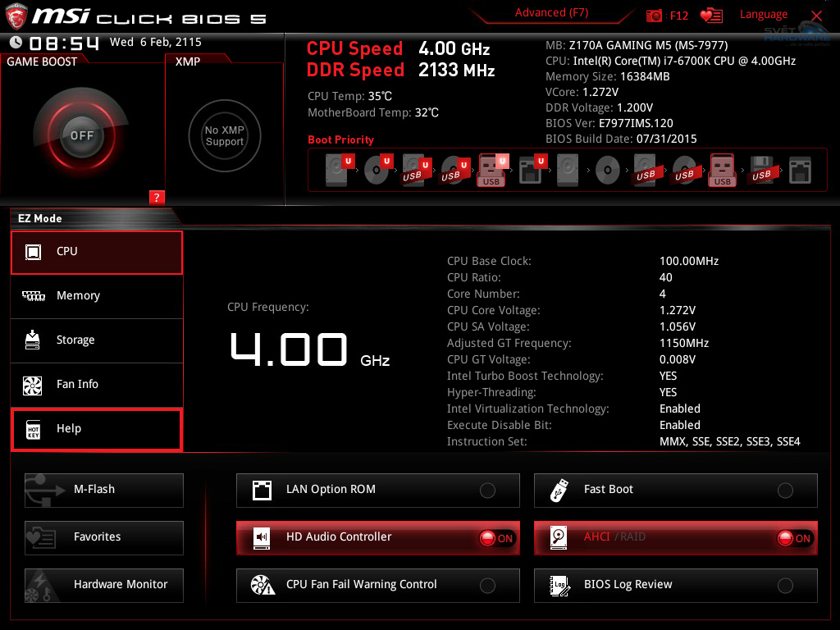Switch to Advanced mode (F7)

pyautogui.click(x=551, y=12)
